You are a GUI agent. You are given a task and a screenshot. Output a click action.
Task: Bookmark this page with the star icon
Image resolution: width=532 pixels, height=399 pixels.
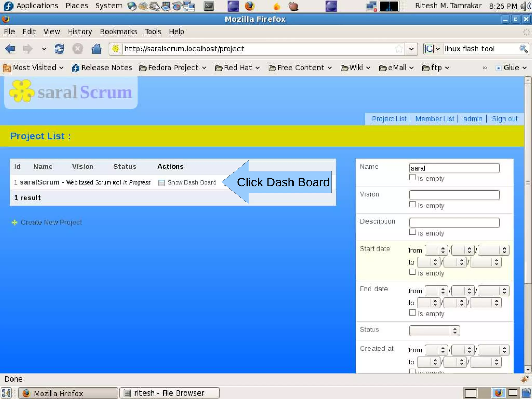click(398, 49)
